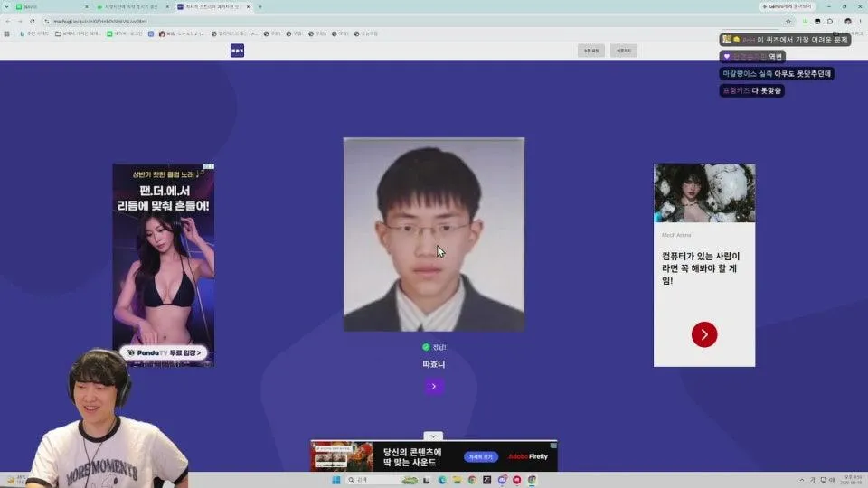Click the center portrait quiz image

(434, 235)
